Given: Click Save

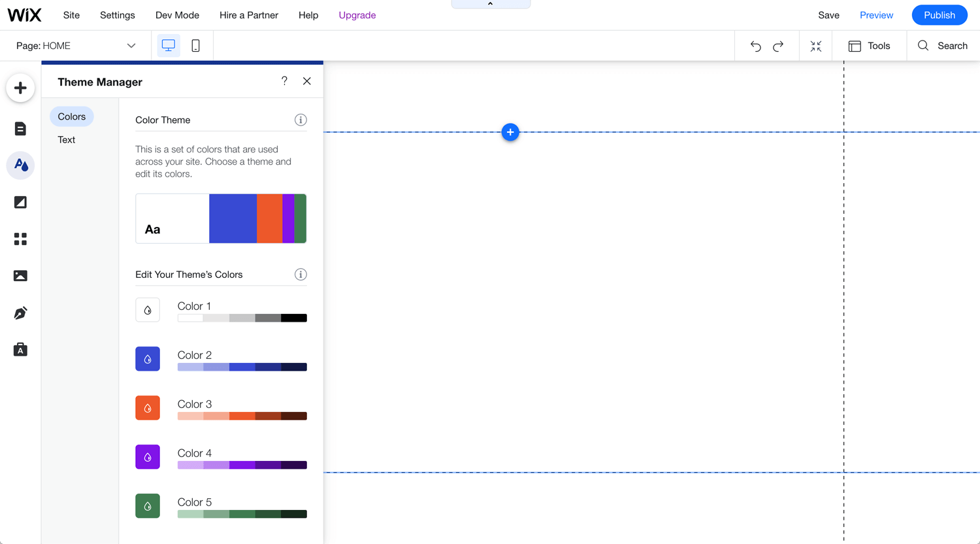Looking at the screenshot, I should [x=828, y=15].
